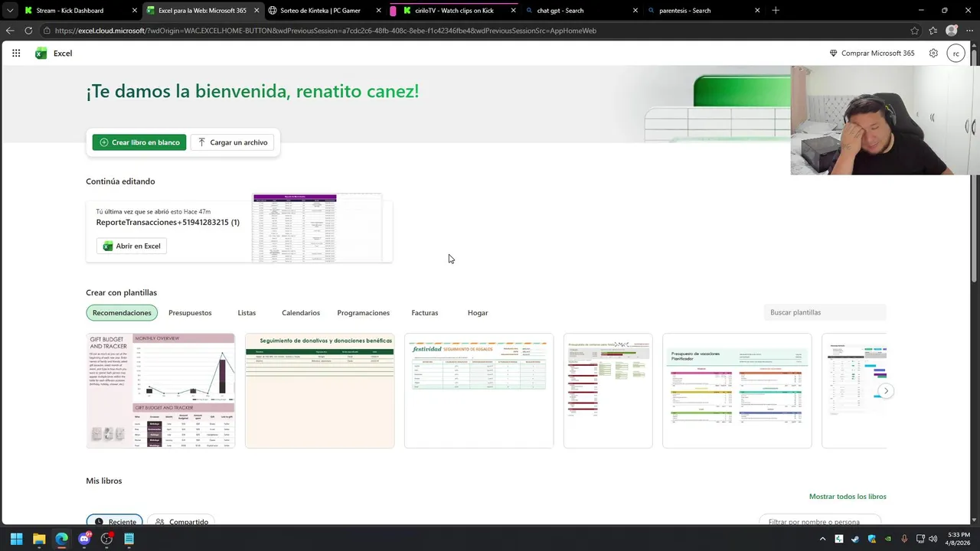Open Microsoft Edge taskbar icon
This screenshot has width=980, height=551.
click(x=61, y=539)
